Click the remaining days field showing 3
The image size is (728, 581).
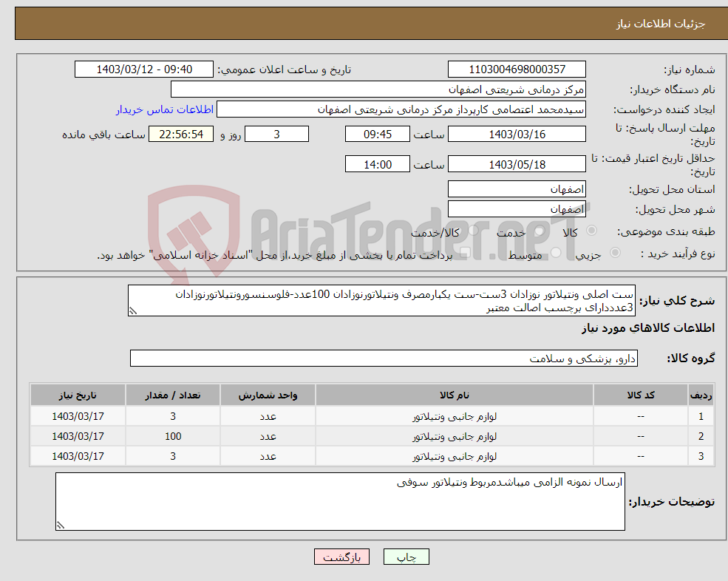pos(276,135)
